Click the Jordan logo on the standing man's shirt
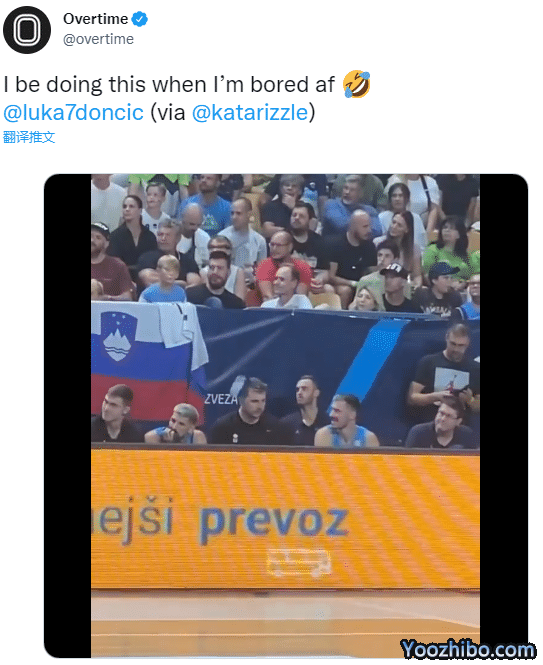The width and height of the screenshot is (543, 665). pyautogui.click(x=451, y=380)
